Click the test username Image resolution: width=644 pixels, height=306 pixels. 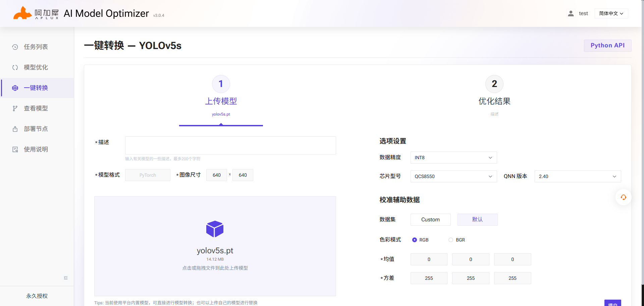point(583,13)
